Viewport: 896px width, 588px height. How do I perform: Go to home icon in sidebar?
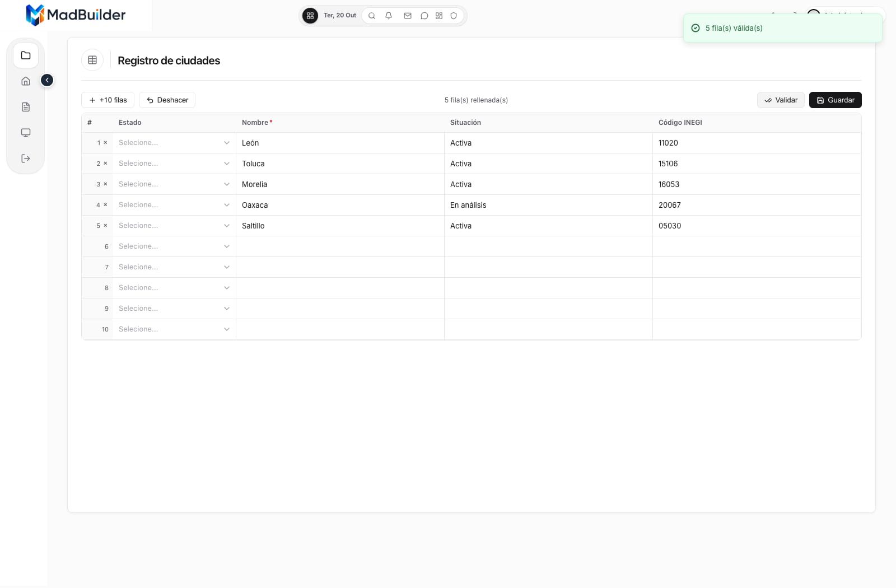26,81
